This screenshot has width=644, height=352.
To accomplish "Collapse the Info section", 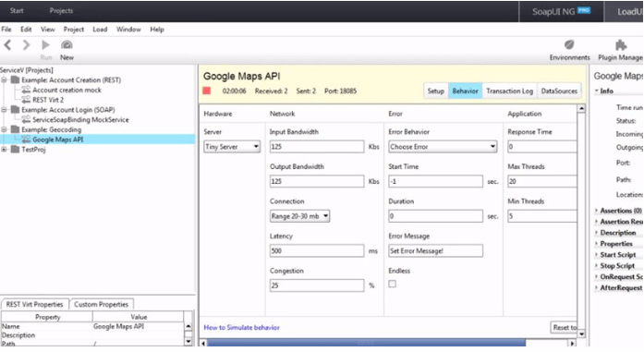I will tap(596, 91).
